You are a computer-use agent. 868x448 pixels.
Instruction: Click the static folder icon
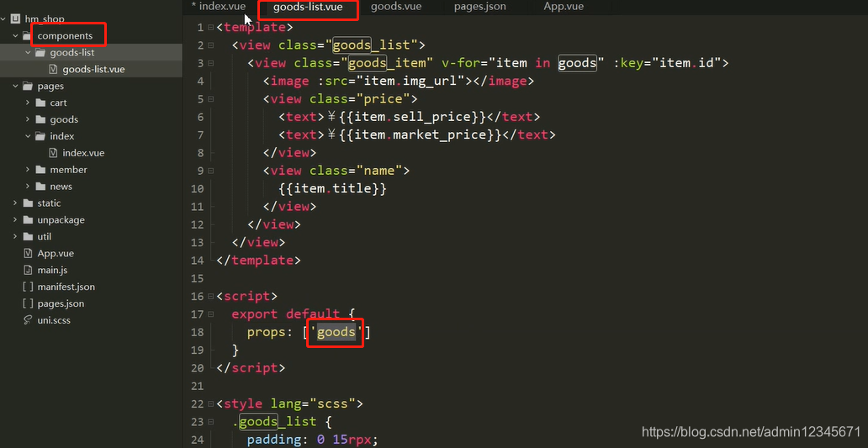tap(27, 203)
